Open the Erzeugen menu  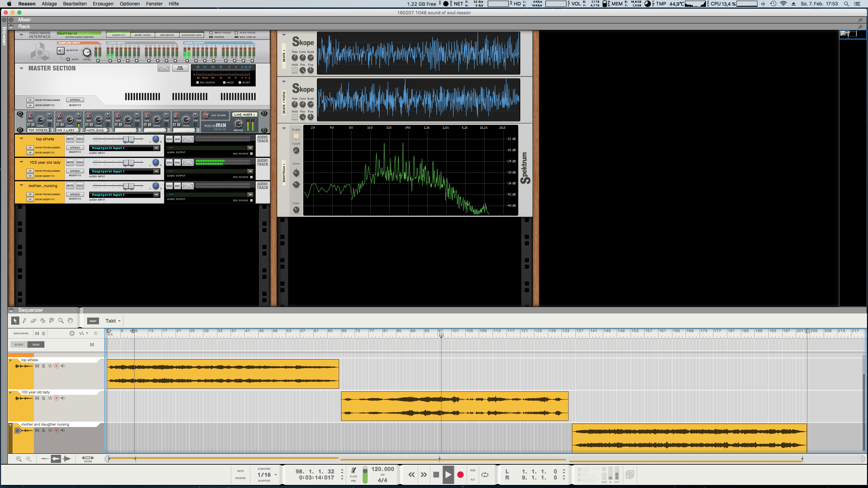point(103,4)
